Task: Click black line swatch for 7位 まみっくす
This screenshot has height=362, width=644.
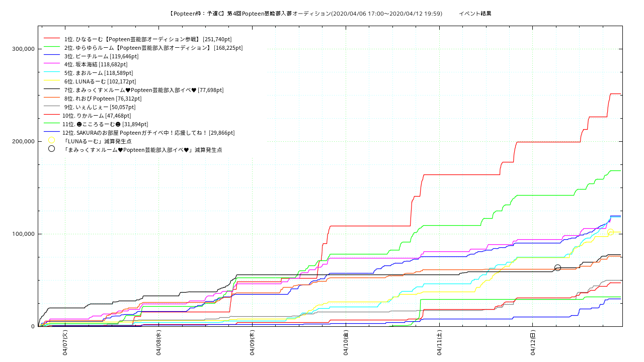Action: pyautogui.click(x=52, y=90)
